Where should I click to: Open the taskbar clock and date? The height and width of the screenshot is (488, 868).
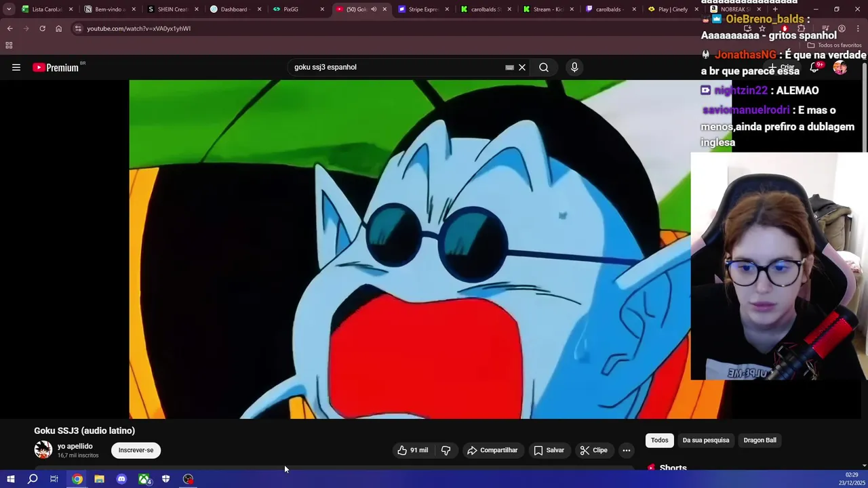[852, 479]
